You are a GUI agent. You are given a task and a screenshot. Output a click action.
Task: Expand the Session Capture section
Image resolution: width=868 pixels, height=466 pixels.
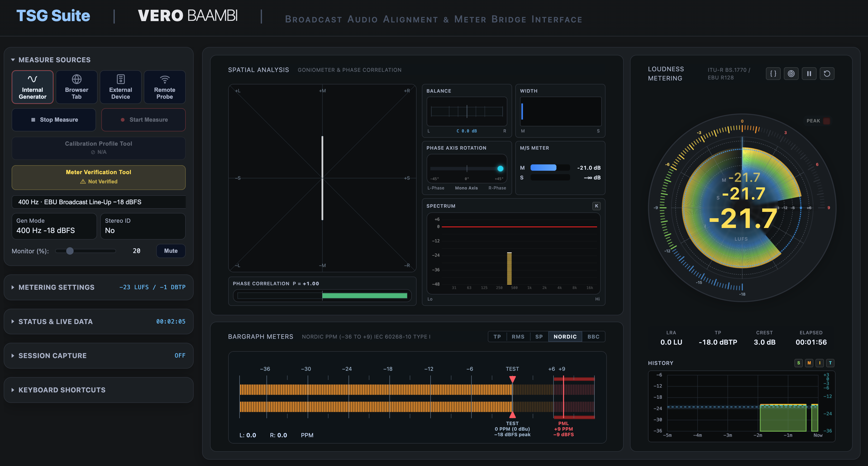[98, 355]
